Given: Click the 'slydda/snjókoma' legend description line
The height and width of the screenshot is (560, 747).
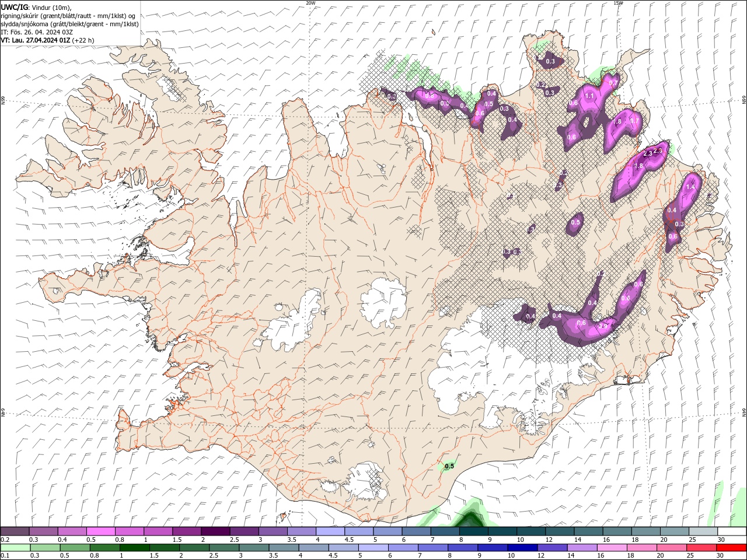Looking at the screenshot, I should click(69, 24).
